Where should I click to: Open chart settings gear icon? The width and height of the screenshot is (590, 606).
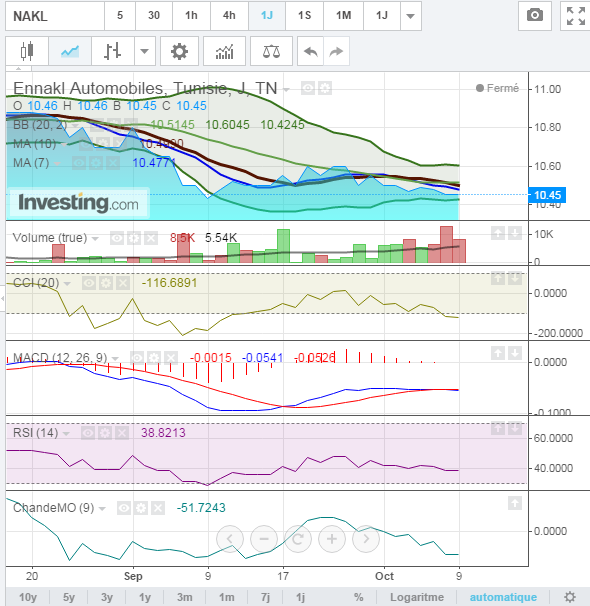(x=179, y=51)
